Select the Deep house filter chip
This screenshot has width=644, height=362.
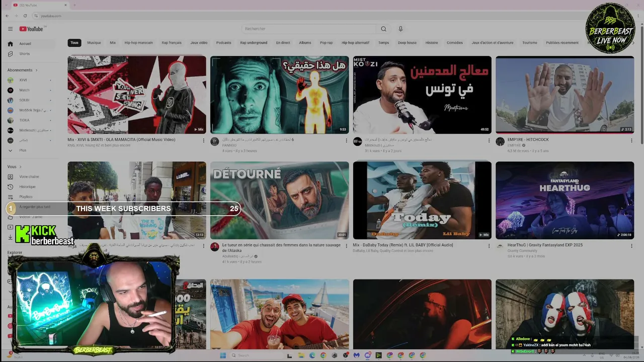coord(408,43)
